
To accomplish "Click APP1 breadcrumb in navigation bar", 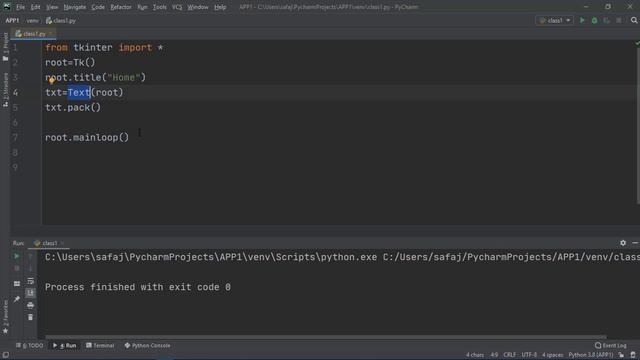I will click(x=12, y=20).
